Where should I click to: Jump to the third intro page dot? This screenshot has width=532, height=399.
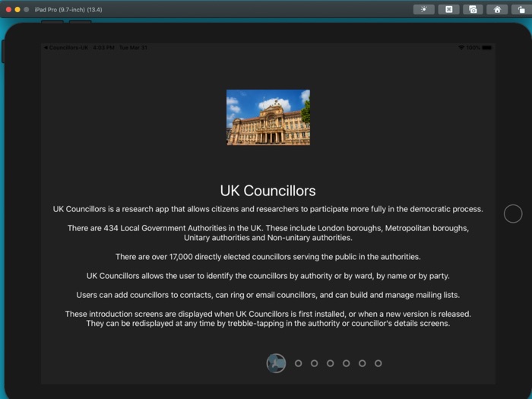(314, 363)
